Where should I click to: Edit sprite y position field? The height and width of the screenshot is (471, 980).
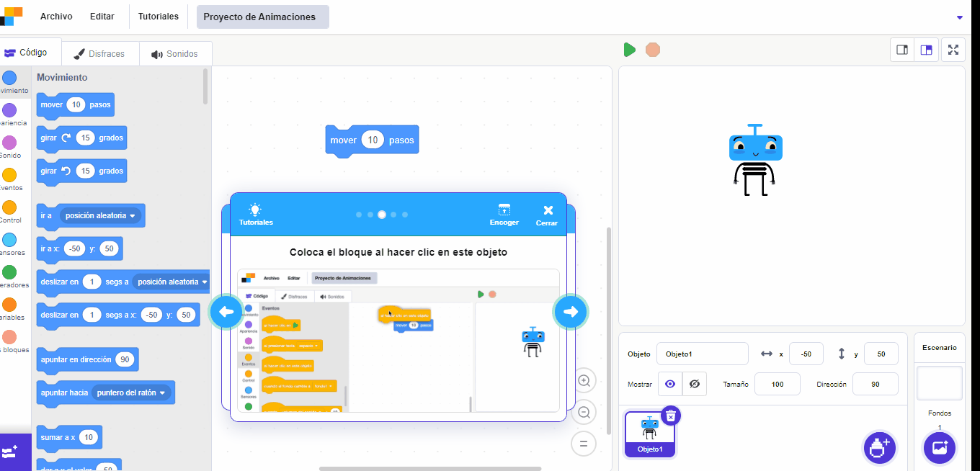881,354
